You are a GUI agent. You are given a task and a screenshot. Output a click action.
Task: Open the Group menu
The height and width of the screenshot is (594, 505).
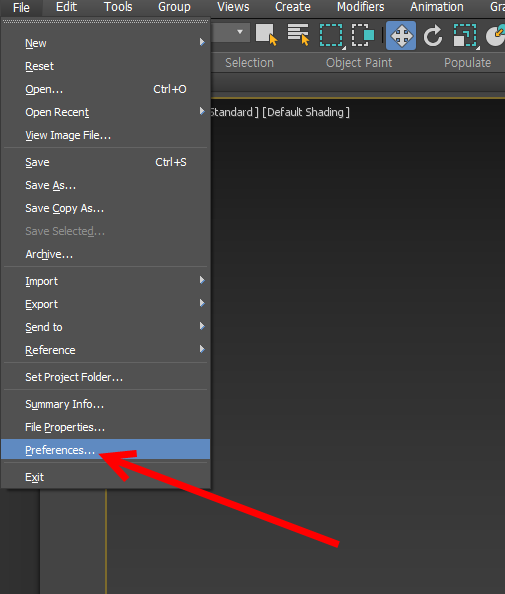[x=174, y=7]
